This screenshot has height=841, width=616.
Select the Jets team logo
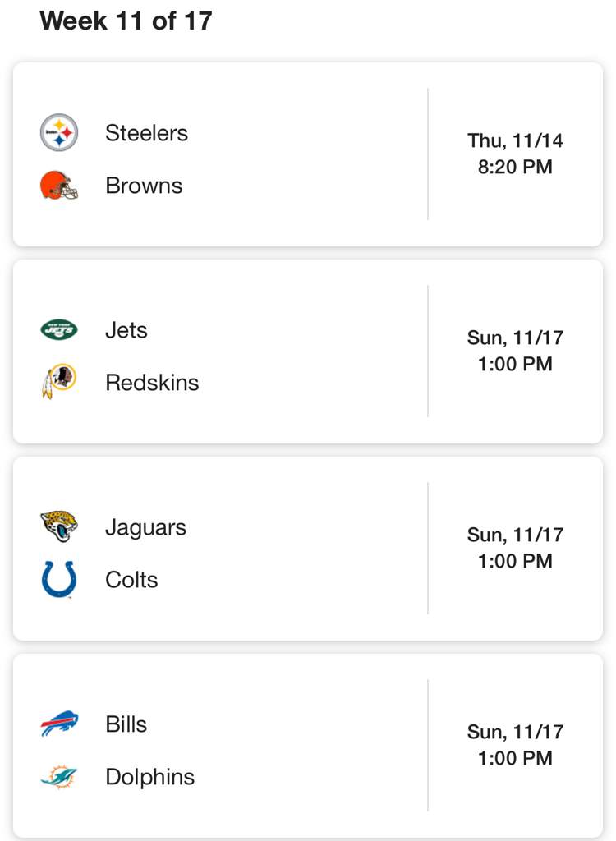click(59, 330)
